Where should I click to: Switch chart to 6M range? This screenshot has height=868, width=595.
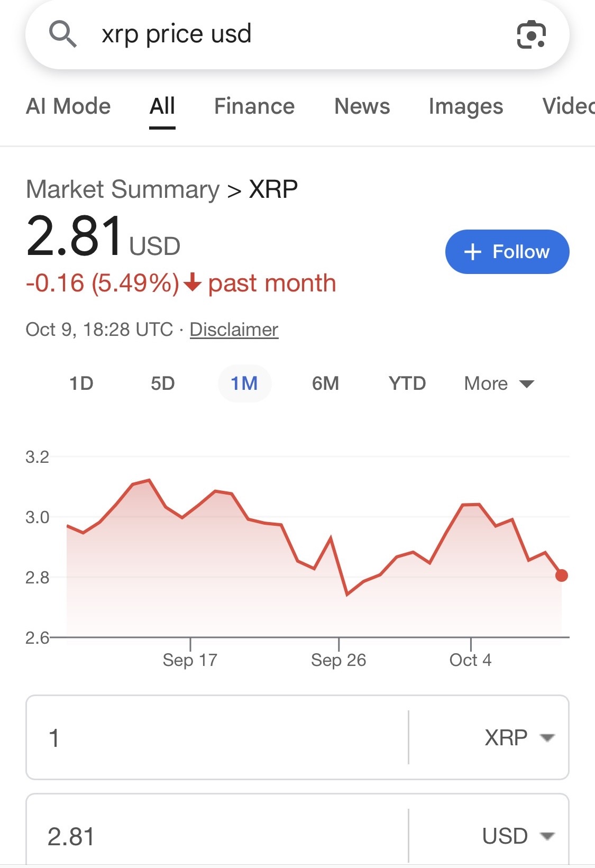click(325, 383)
